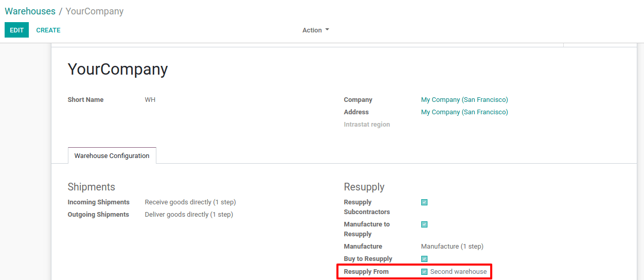Open the Warehouses breadcrumb link
The height and width of the screenshot is (280, 644).
30,11
